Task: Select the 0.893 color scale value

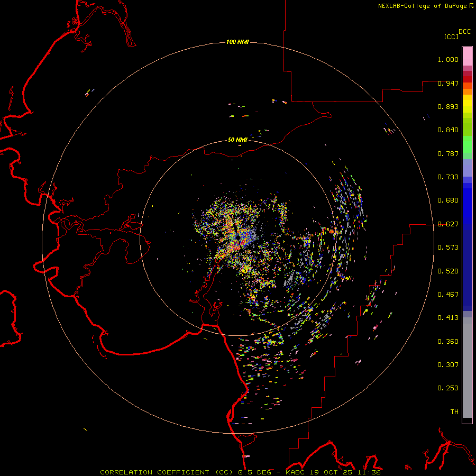Action: click(448, 106)
